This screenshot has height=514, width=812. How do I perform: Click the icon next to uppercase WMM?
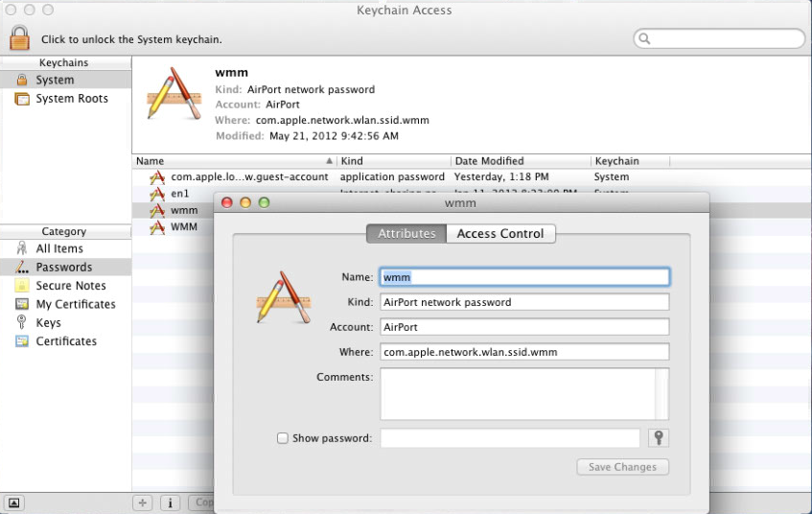(157, 227)
